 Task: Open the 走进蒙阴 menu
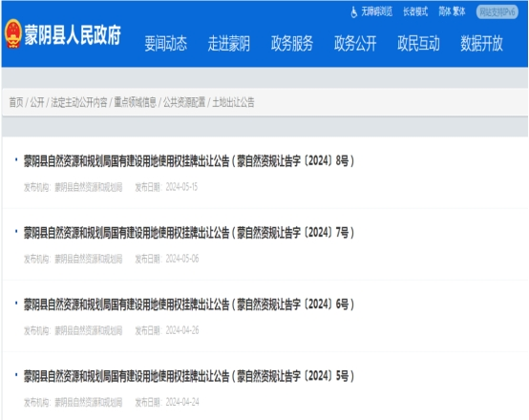point(229,44)
